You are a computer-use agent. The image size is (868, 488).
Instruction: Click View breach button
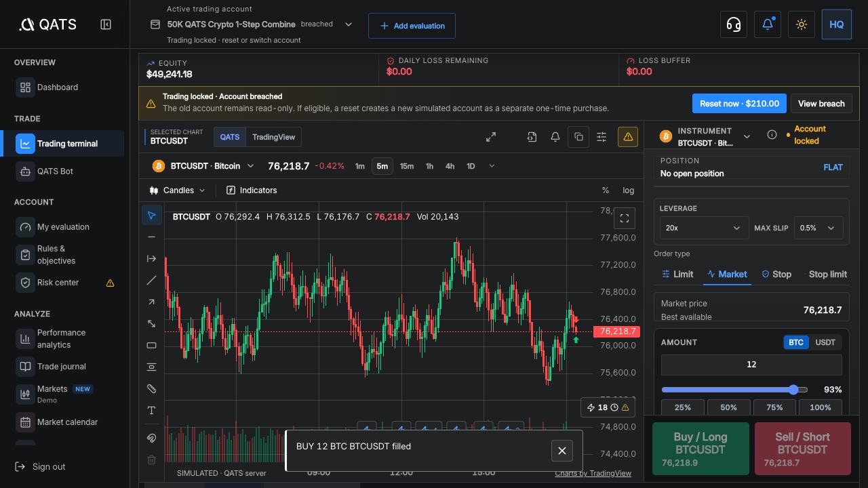(x=821, y=104)
